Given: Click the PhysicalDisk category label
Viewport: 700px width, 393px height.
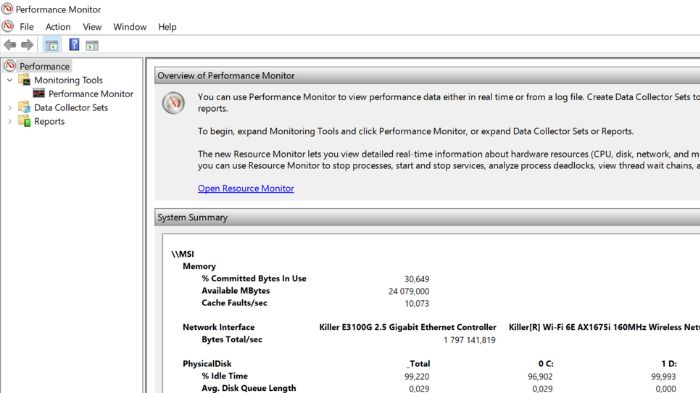Looking at the screenshot, I should pos(207,364).
